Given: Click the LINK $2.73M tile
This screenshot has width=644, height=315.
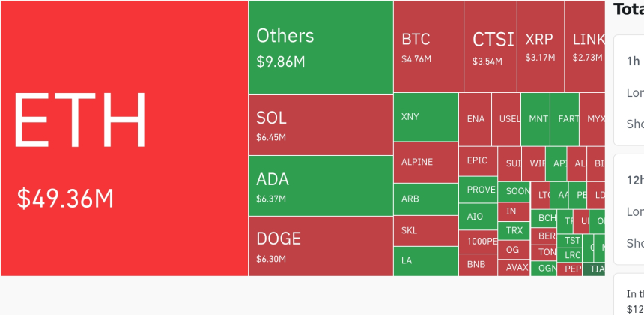Looking at the screenshot, I should pos(586,46).
